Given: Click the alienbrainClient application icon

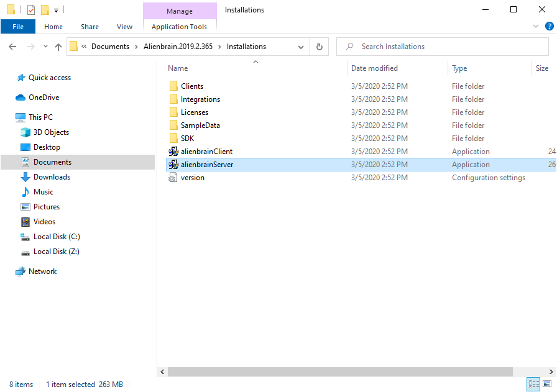Looking at the screenshot, I should (x=173, y=152).
